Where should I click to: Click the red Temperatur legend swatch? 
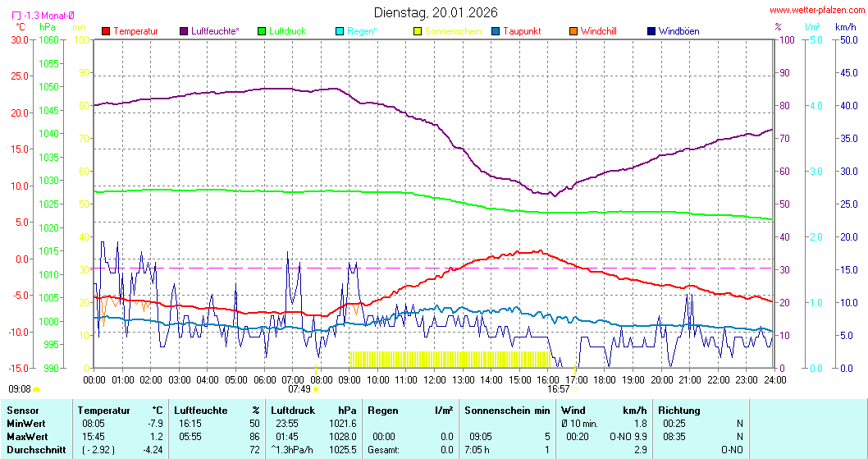point(106,31)
